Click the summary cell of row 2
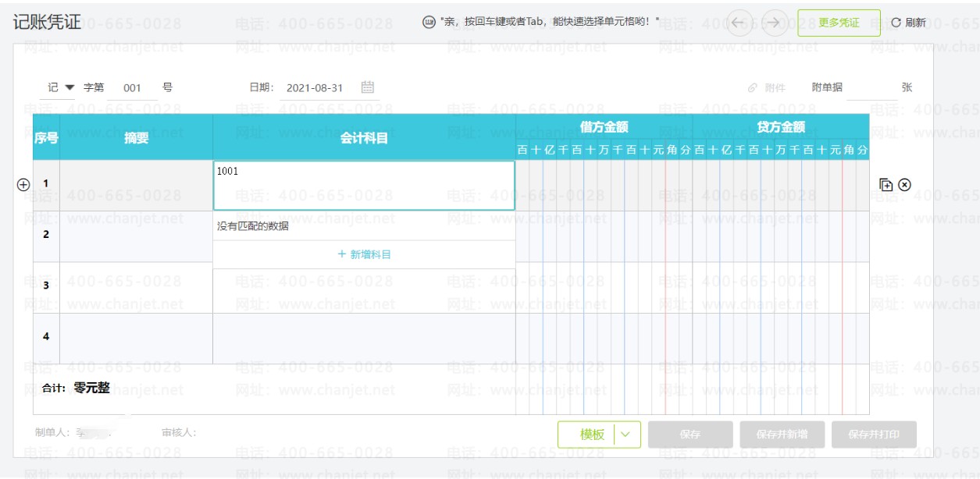This screenshot has height=479, width=980. (x=136, y=236)
